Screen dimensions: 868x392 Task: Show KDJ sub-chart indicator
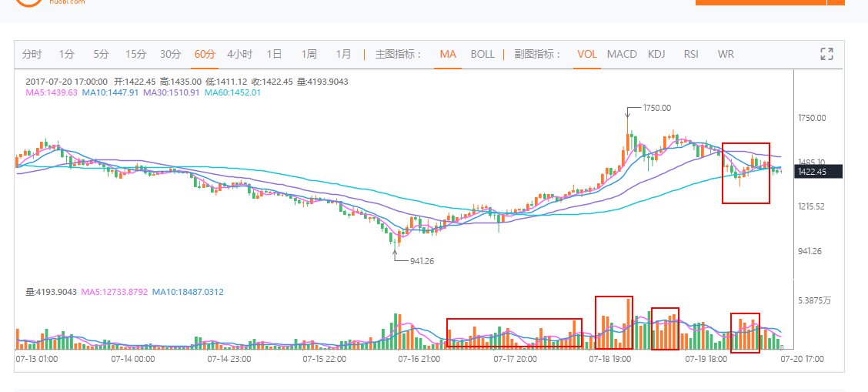[x=656, y=54]
